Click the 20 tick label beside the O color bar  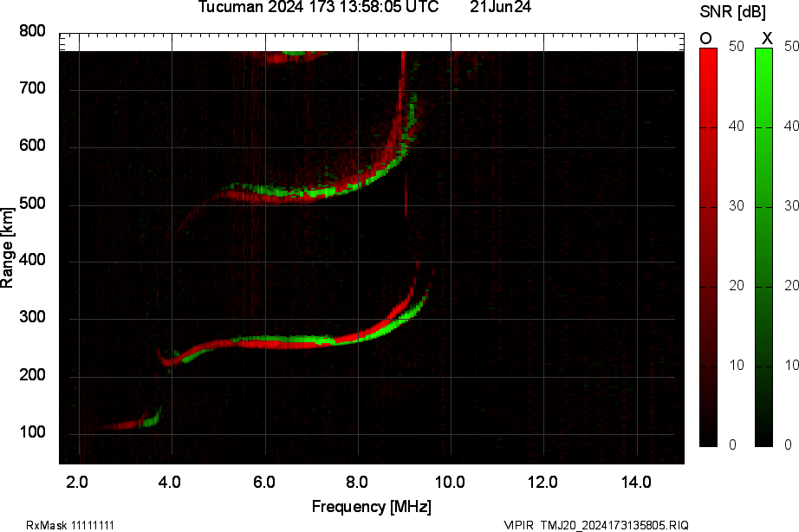737,286
